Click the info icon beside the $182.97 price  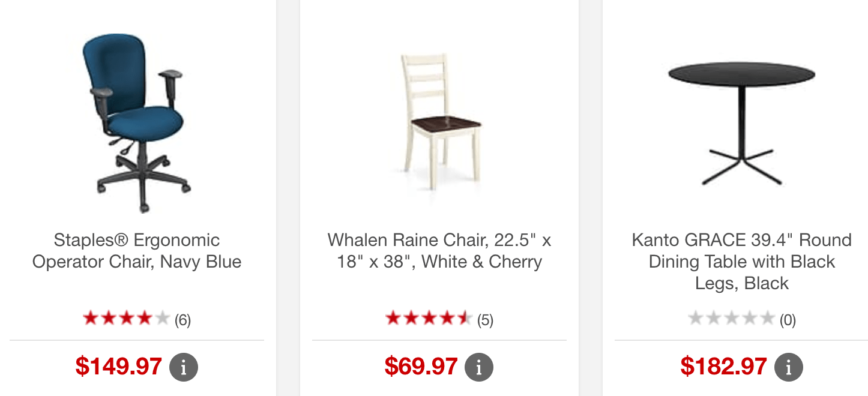coord(789,367)
